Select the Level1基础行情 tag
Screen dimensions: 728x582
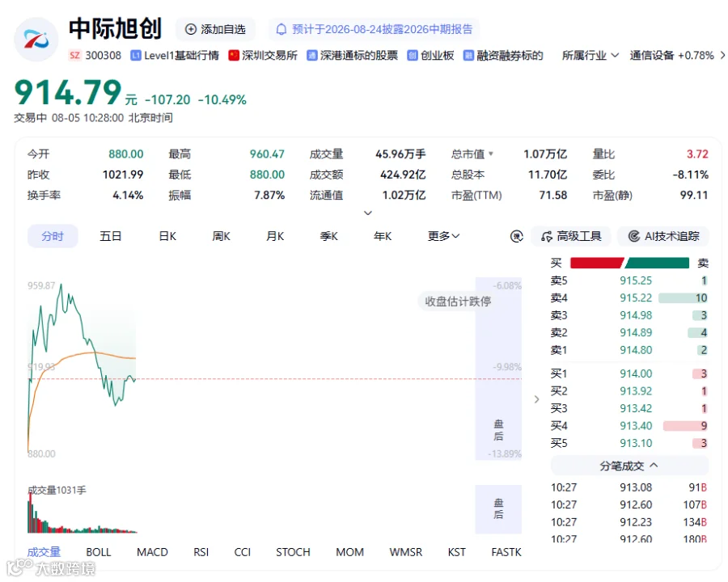pyautogui.click(x=175, y=55)
